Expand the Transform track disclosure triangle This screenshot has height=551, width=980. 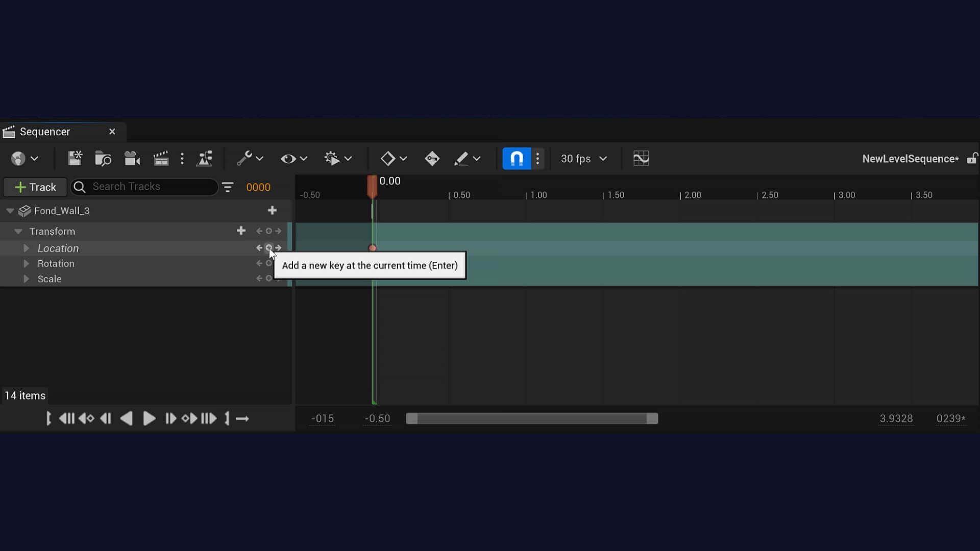point(18,231)
